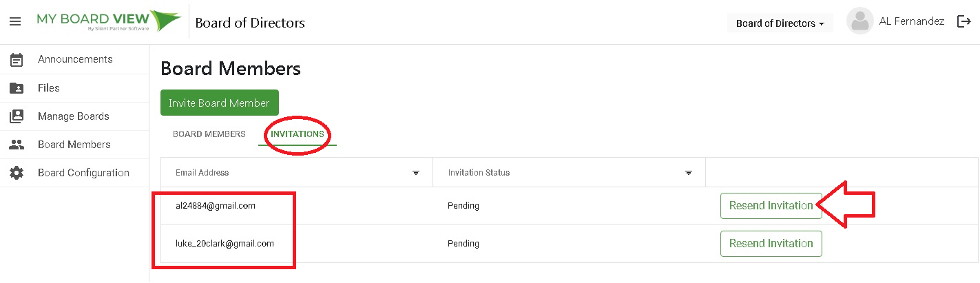Click the Email Address column header
980x283 pixels.
click(x=297, y=173)
